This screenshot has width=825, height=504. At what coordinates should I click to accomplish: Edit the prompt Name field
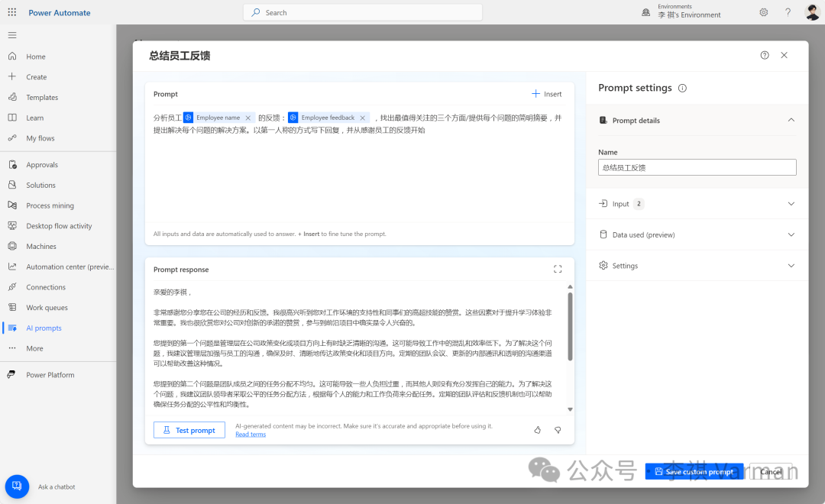[697, 167]
